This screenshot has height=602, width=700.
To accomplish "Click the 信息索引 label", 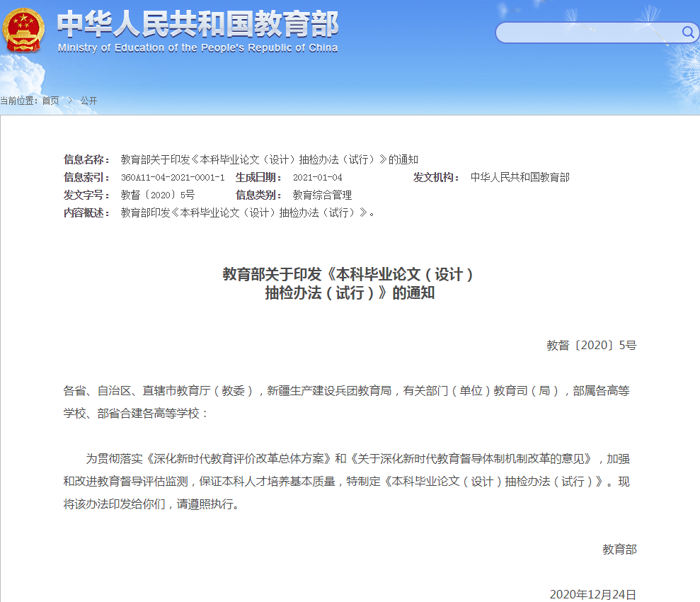I will (x=86, y=177).
